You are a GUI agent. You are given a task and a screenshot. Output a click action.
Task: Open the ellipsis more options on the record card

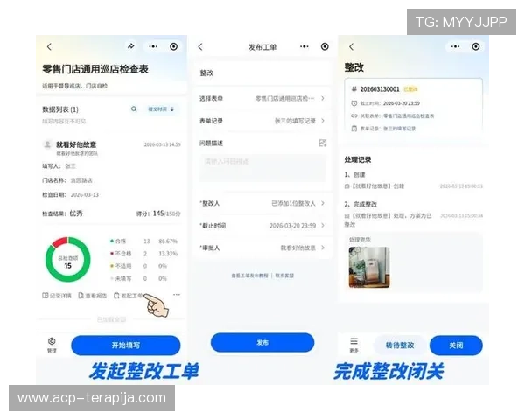(x=177, y=295)
